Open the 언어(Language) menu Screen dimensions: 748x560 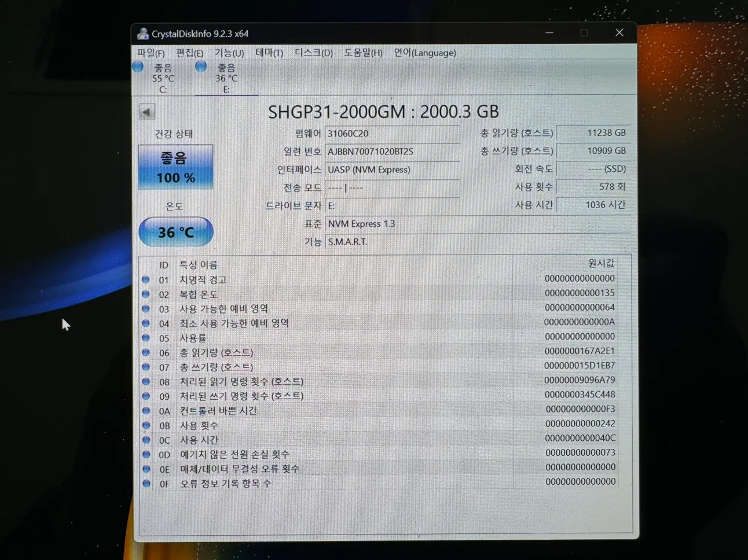coord(424,53)
